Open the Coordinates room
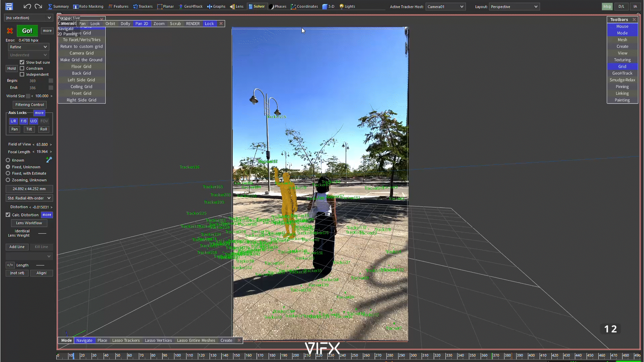644x362 pixels. (x=304, y=6)
